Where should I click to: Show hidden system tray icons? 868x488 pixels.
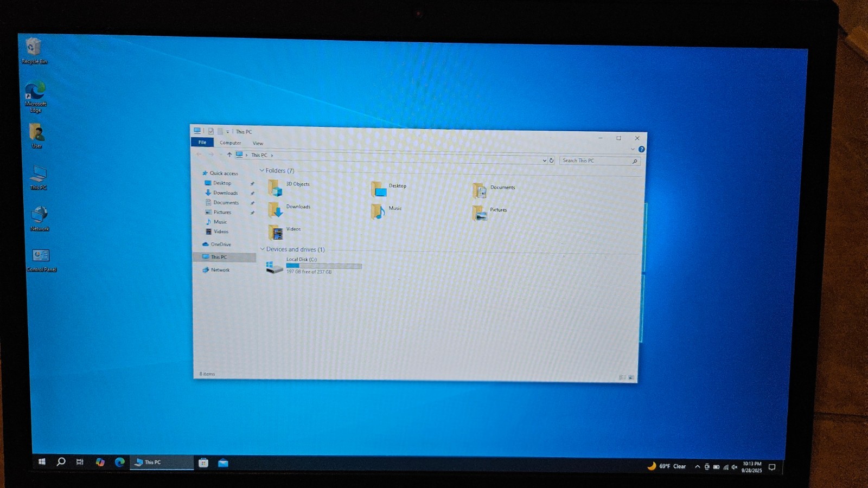click(697, 466)
